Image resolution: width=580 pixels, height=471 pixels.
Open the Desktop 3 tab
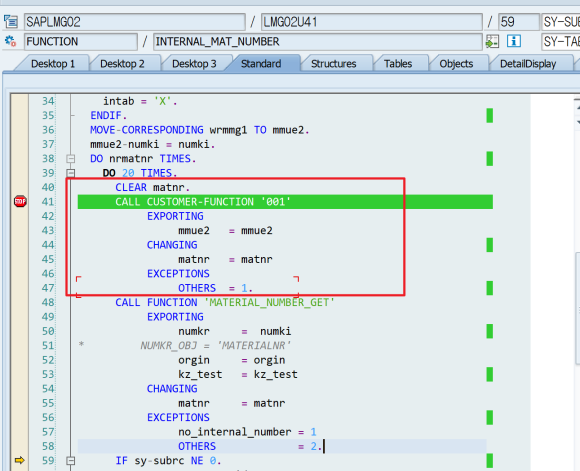point(194,64)
